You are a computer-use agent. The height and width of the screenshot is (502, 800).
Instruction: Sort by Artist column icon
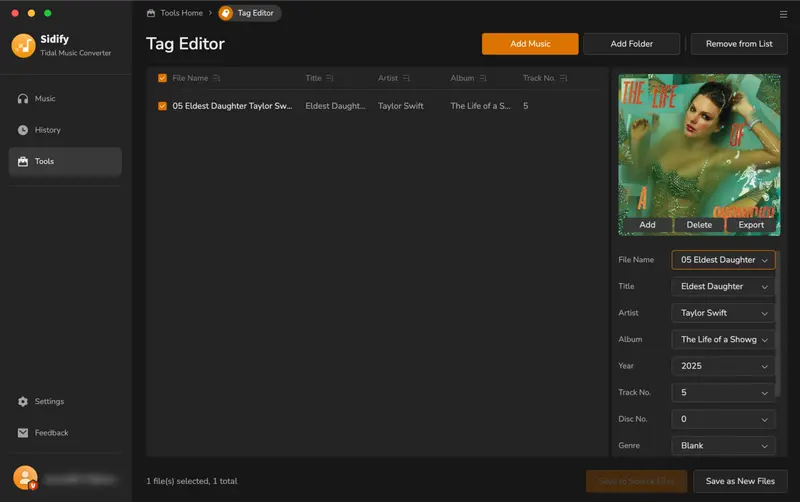point(406,78)
